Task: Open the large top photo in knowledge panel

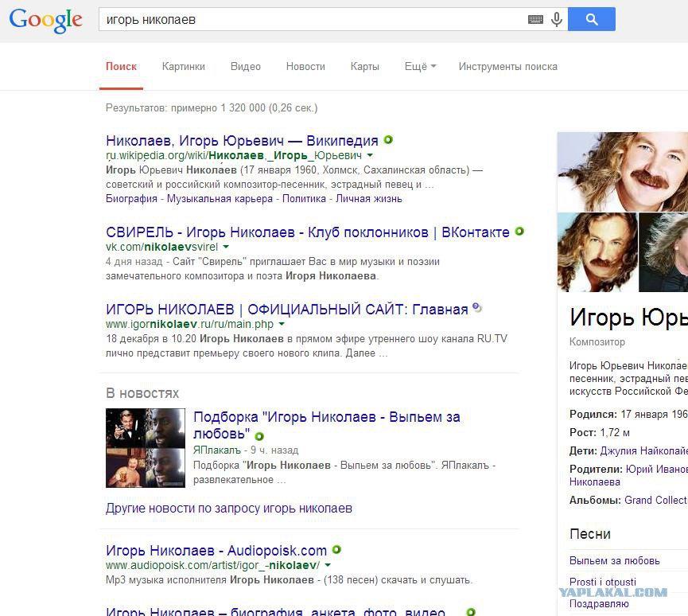Action: click(x=623, y=172)
